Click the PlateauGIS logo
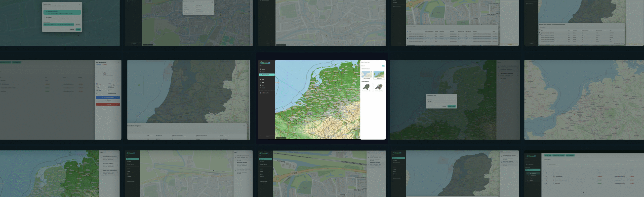 pyautogui.click(x=265, y=63)
